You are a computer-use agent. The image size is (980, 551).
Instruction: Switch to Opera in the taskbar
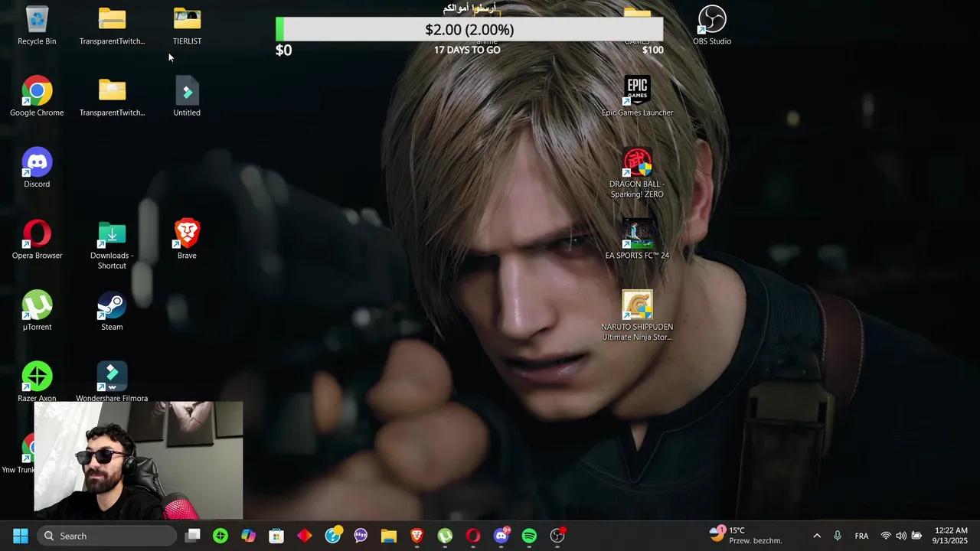coord(473,536)
